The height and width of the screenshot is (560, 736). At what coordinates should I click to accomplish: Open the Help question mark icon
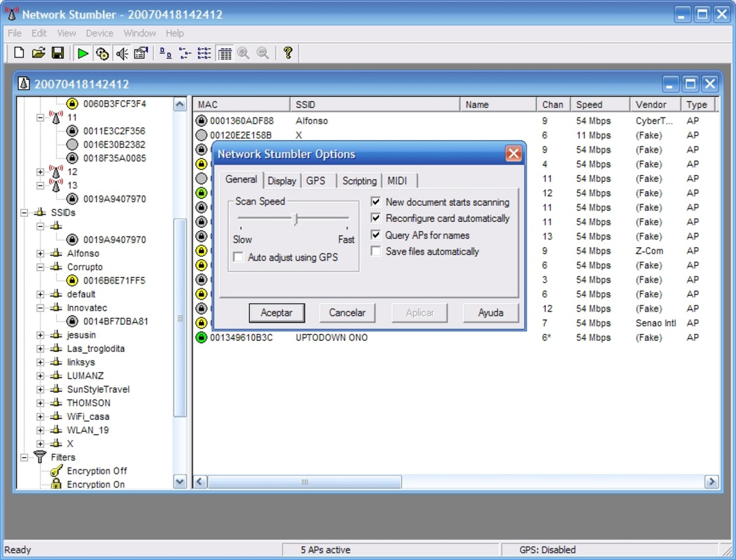click(x=287, y=52)
